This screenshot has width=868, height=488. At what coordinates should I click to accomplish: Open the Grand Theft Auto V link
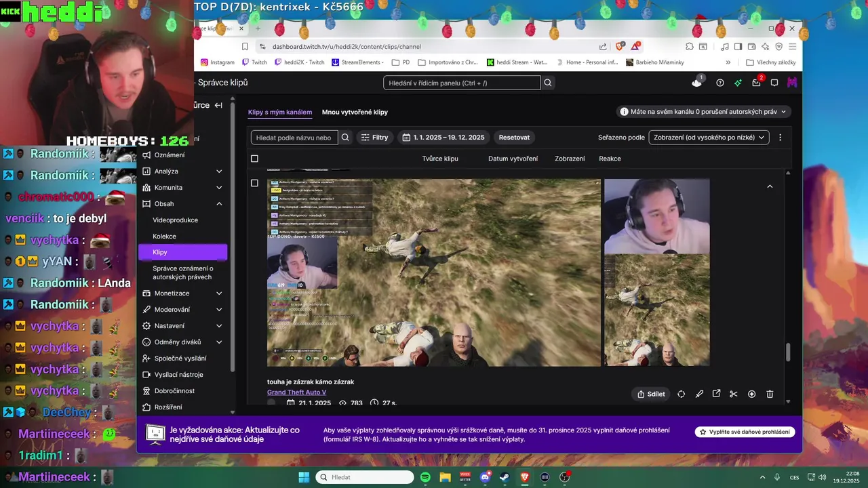(296, 392)
